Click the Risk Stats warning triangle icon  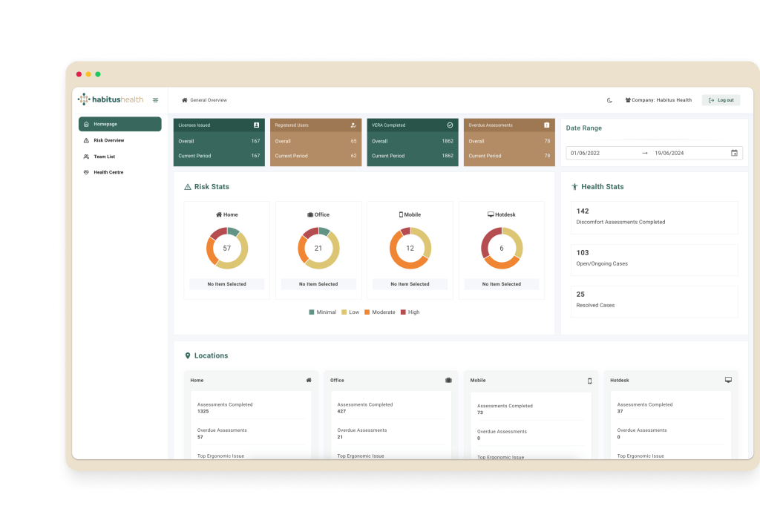coord(188,187)
